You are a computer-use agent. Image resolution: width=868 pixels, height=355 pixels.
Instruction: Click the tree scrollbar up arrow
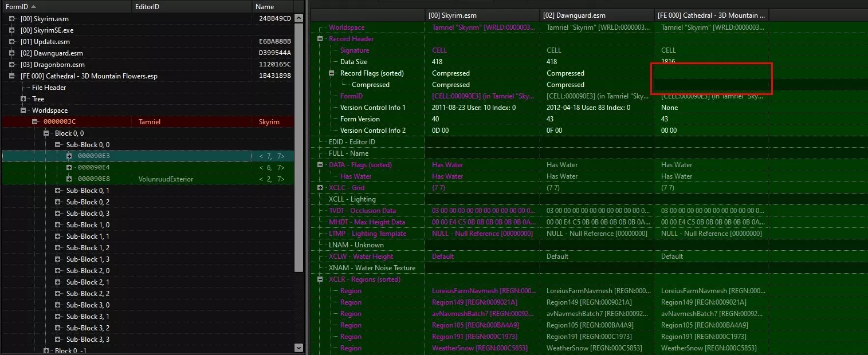pos(299,19)
